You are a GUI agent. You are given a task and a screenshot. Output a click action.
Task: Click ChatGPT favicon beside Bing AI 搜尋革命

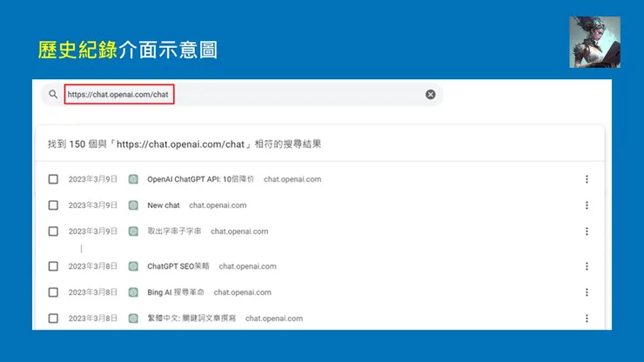[133, 292]
